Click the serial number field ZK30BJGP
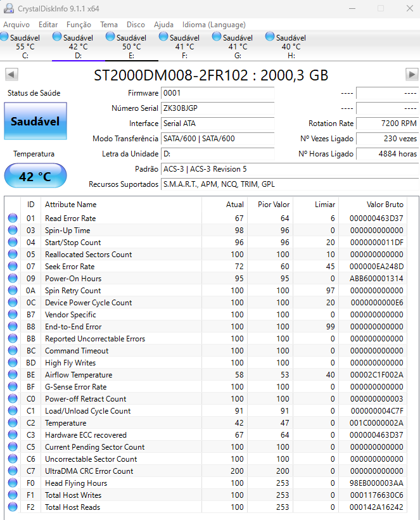Image resolution: width=420 pixels, height=520 pixels. click(218, 108)
